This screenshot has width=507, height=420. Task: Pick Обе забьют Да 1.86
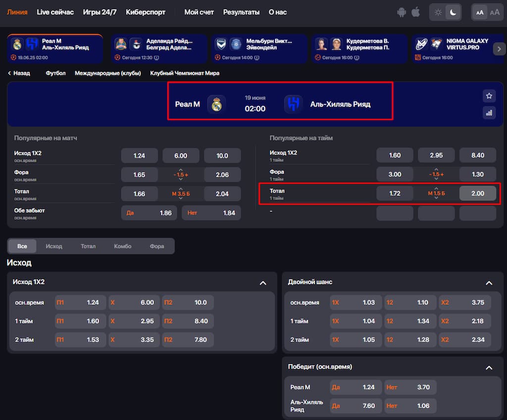point(149,213)
